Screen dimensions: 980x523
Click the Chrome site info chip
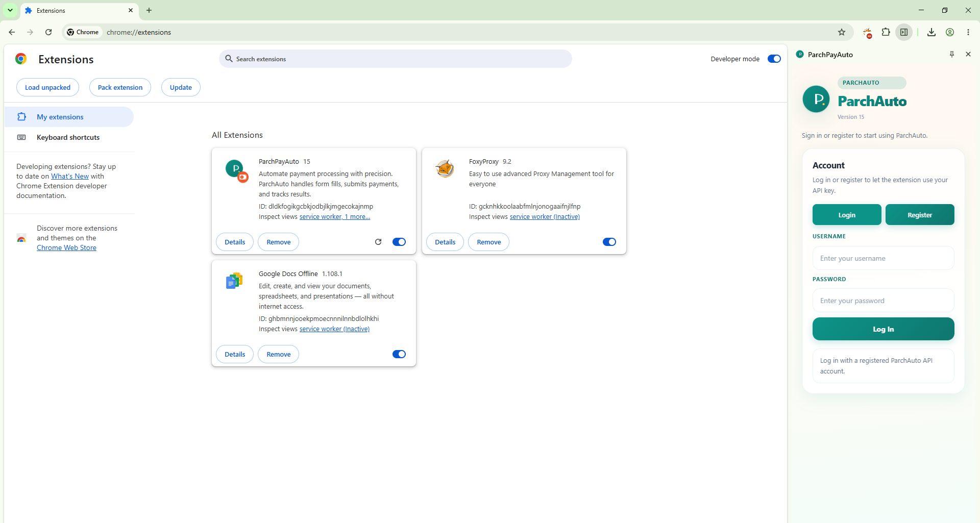coord(83,32)
